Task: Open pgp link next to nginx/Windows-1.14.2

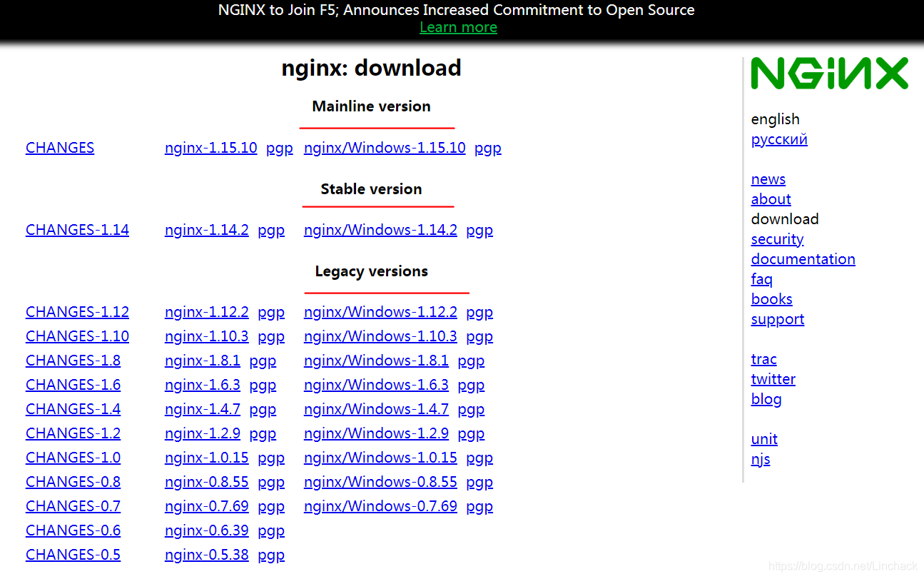Action: tap(479, 231)
